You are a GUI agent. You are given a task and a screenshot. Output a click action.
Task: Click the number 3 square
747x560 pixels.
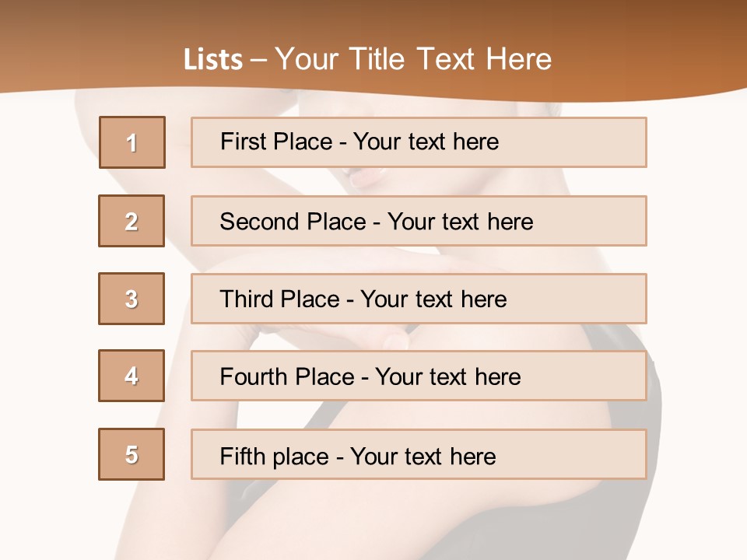tap(132, 299)
